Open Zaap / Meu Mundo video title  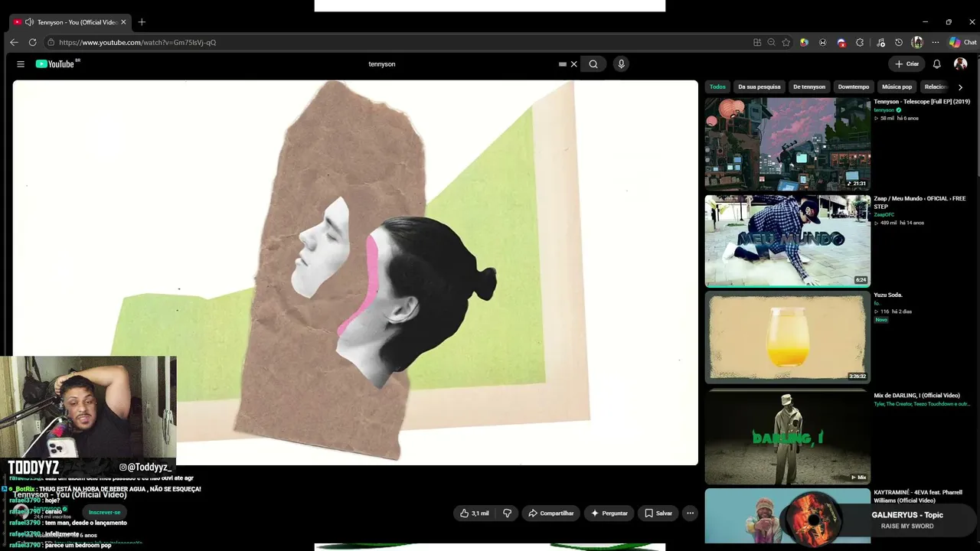[920, 202]
